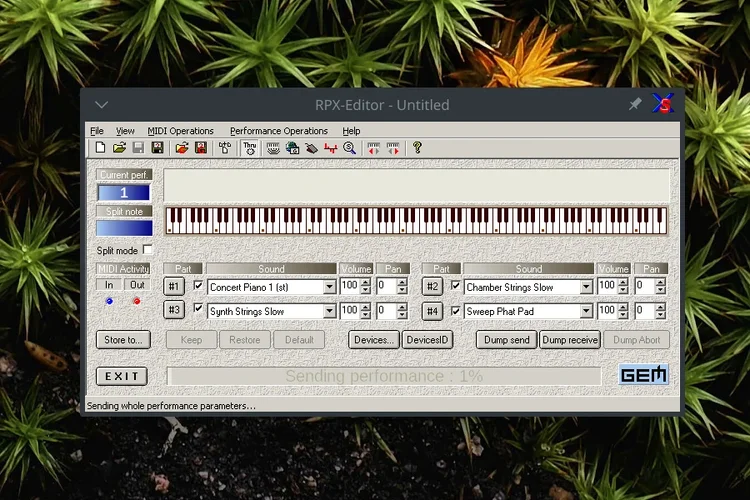Click the yellow Open folder toolbar icon
This screenshot has height=500, width=750.
(x=119, y=148)
